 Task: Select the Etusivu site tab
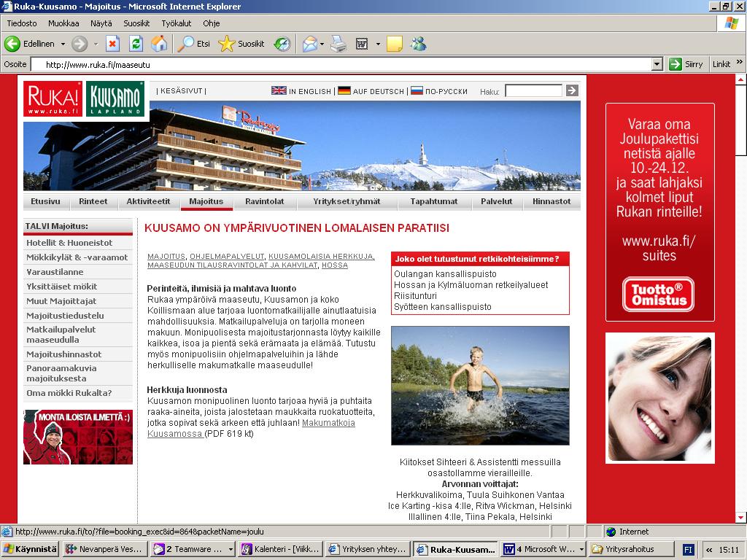click(x=45, y=201)
